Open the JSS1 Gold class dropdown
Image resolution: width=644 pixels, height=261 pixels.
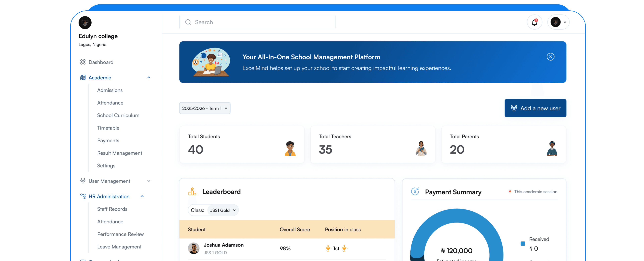click(x=223, y=210)
